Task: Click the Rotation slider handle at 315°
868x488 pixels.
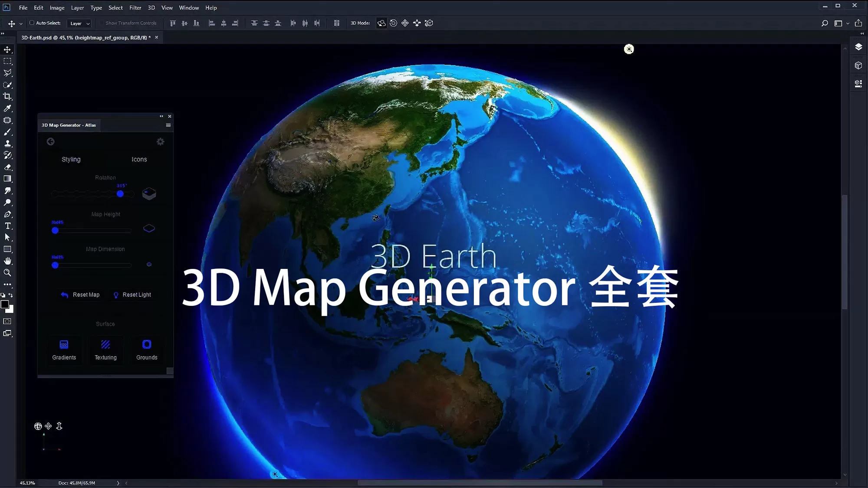Action: click(120, 194)
